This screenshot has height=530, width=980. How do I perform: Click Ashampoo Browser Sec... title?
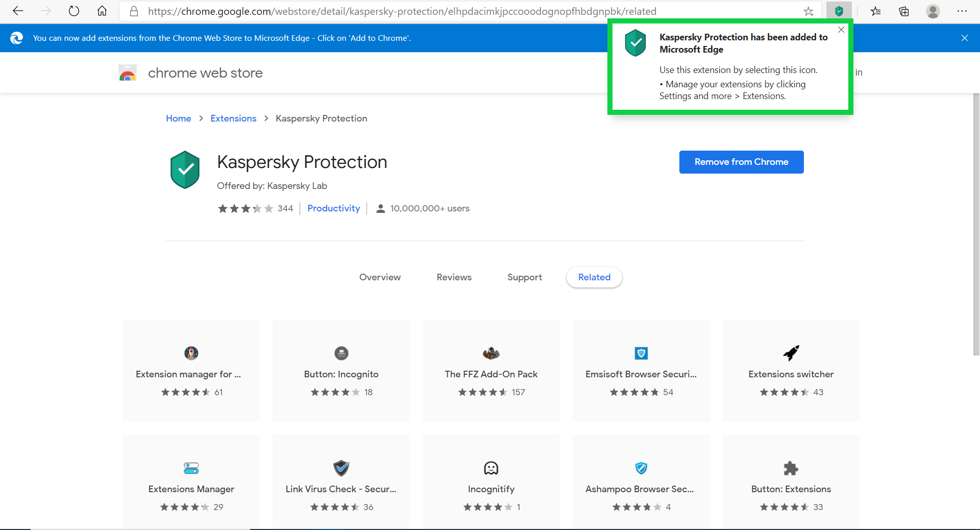(640, 489)
